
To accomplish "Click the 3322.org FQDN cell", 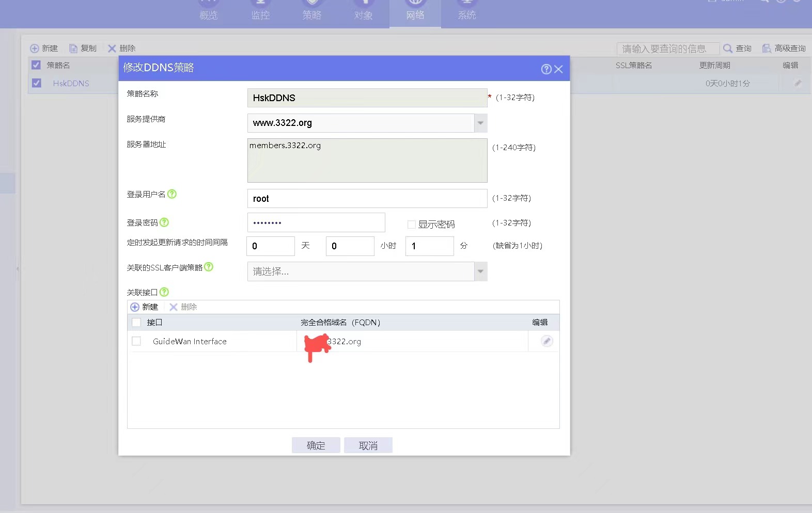I will tap(412, 342).
